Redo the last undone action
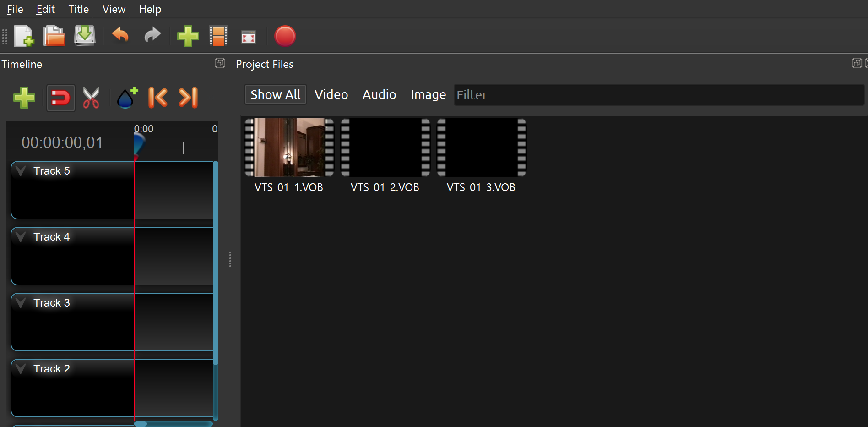 (152, 36)
